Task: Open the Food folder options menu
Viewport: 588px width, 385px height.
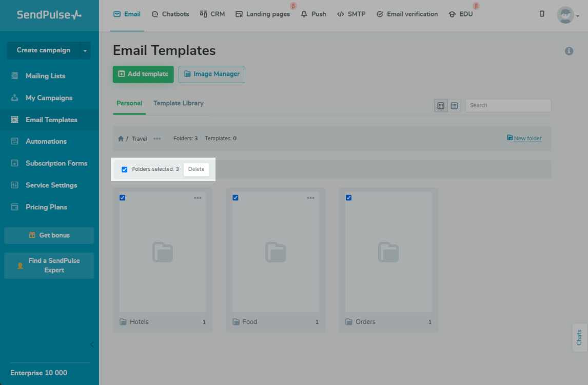Action: 310,198
